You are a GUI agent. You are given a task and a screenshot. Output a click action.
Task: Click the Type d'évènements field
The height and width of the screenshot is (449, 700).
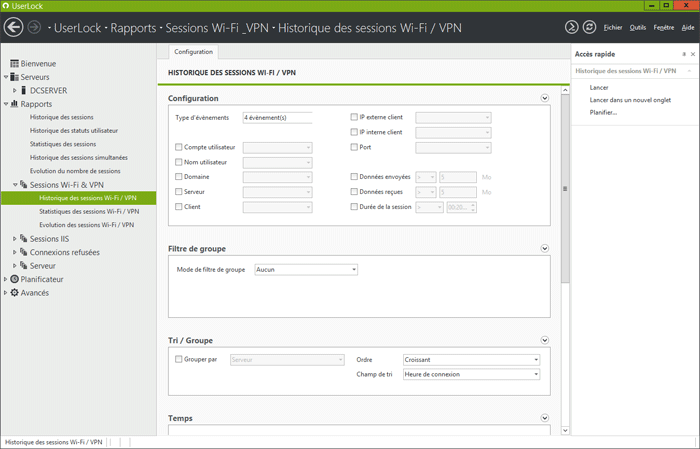pos(277,118)
